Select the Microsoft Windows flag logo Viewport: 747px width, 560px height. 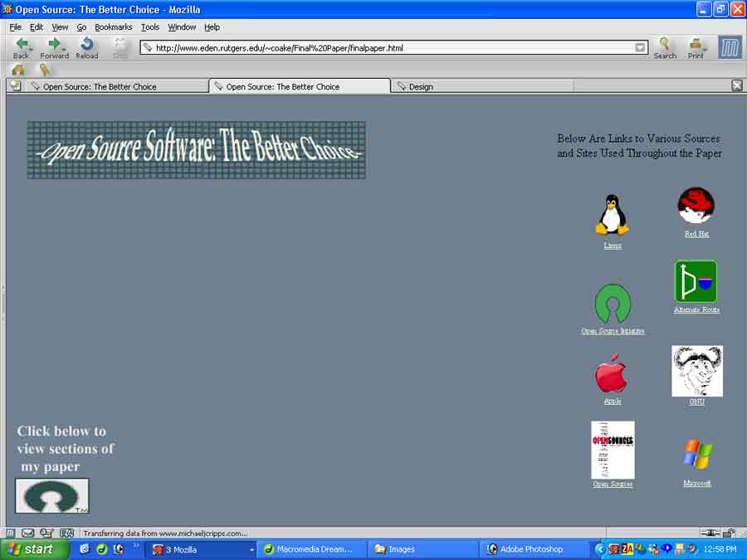697,455
